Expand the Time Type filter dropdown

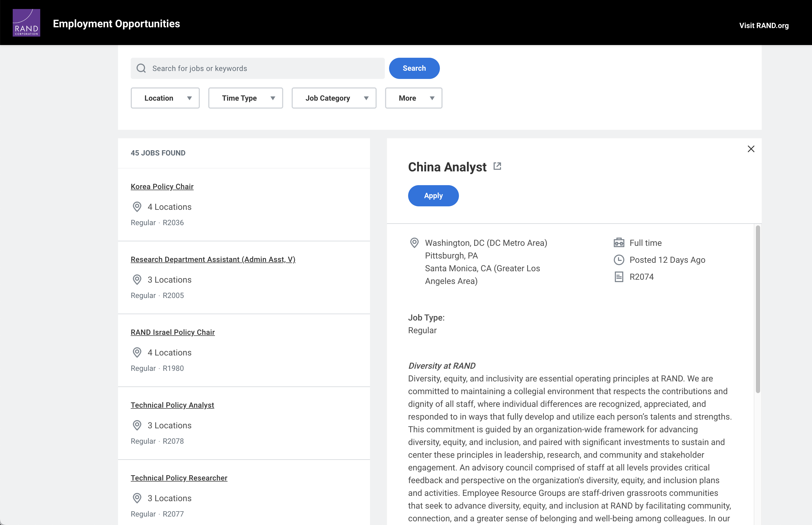(x=246, y=98)
